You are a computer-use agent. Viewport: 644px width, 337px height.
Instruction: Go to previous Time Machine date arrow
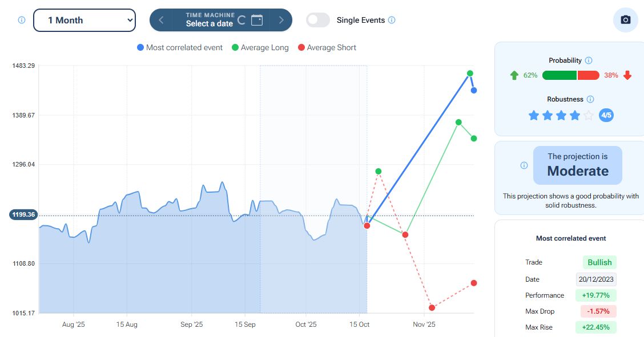tap(161, 20)
